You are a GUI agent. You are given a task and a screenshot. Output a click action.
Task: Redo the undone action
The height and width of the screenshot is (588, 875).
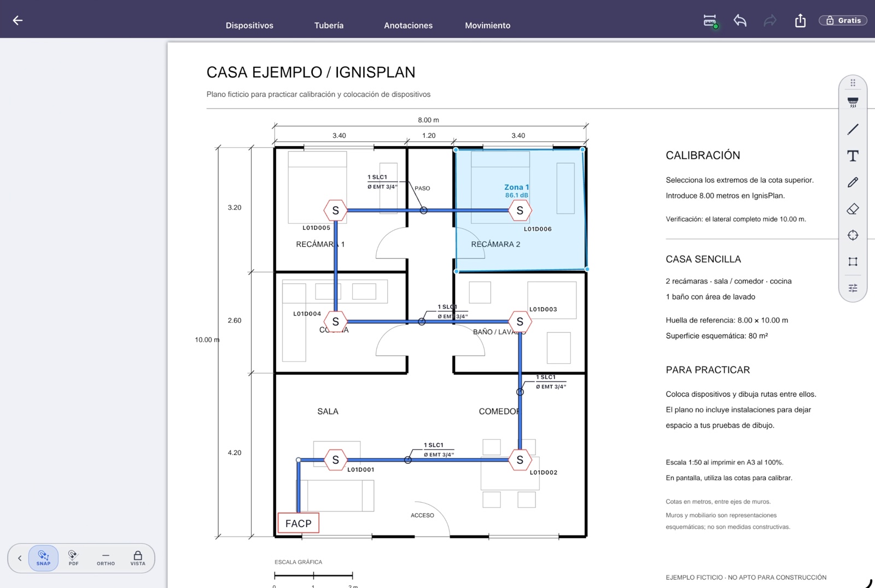[x=770, y=21]
